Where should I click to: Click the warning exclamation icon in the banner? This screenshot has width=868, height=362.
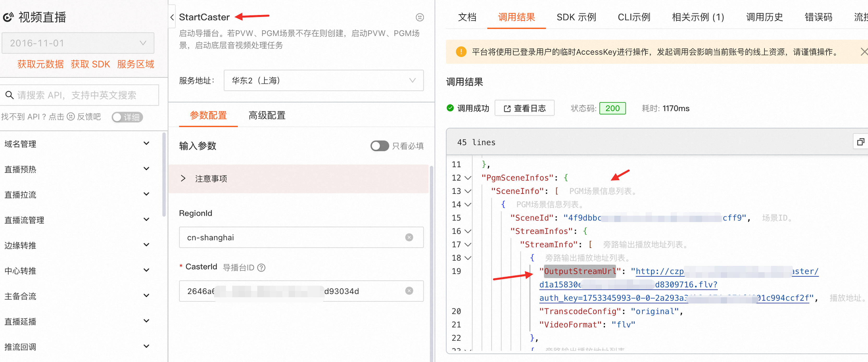tap(461, 52)
